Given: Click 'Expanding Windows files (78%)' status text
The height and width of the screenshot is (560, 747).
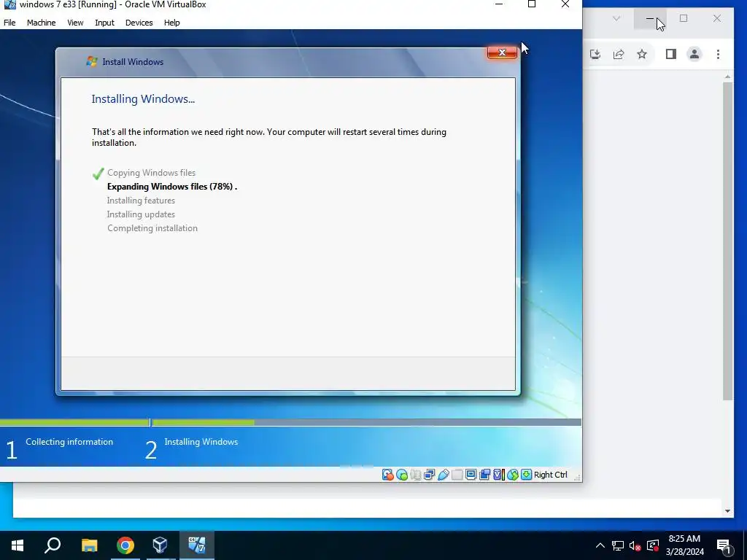Looking at the screenshot, I should (x=172, y=187).
